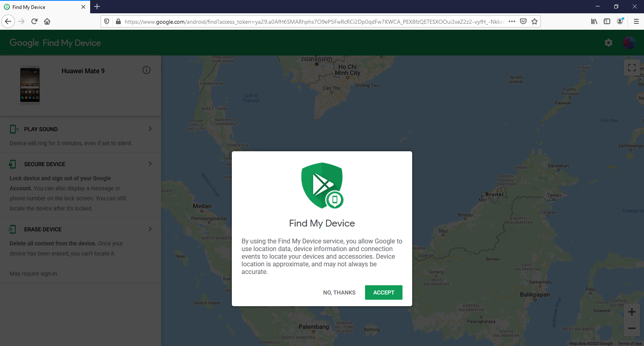The height and width of the screenshot is (346, 644).
Task: Click the Google Find My Device logo
Action: click(x=55, y=43)
